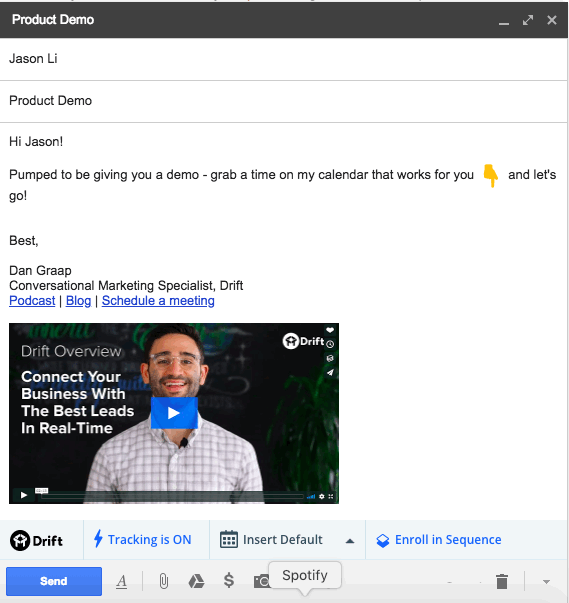
Task: Click the subject field 'Product Demo'
Action: coord(284,101)
